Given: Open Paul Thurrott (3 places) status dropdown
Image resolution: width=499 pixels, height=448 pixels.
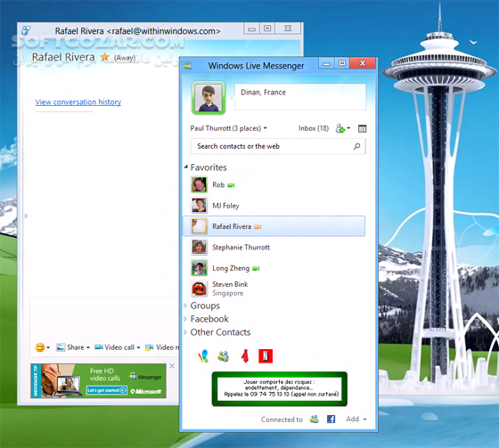Looking at the screenshot, I should (x=228, y=128).
